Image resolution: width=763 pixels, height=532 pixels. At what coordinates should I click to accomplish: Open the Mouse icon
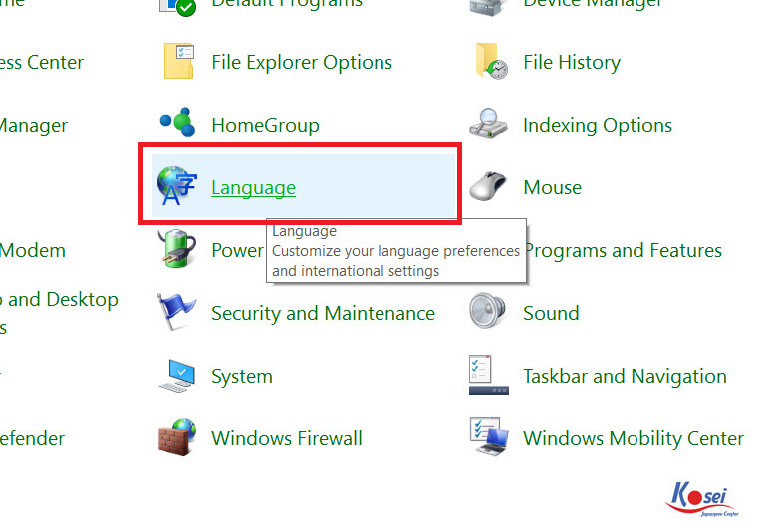488,186
